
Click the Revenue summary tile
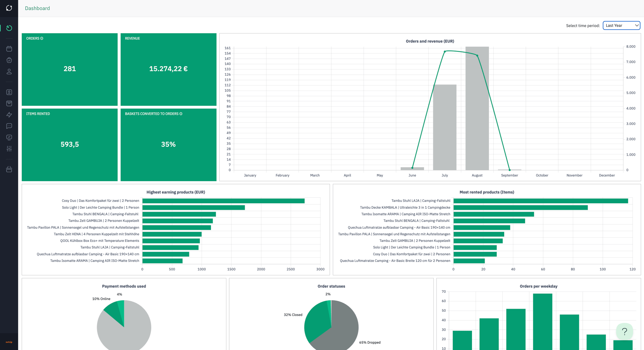pyautogui.click(x=168, y=69)
